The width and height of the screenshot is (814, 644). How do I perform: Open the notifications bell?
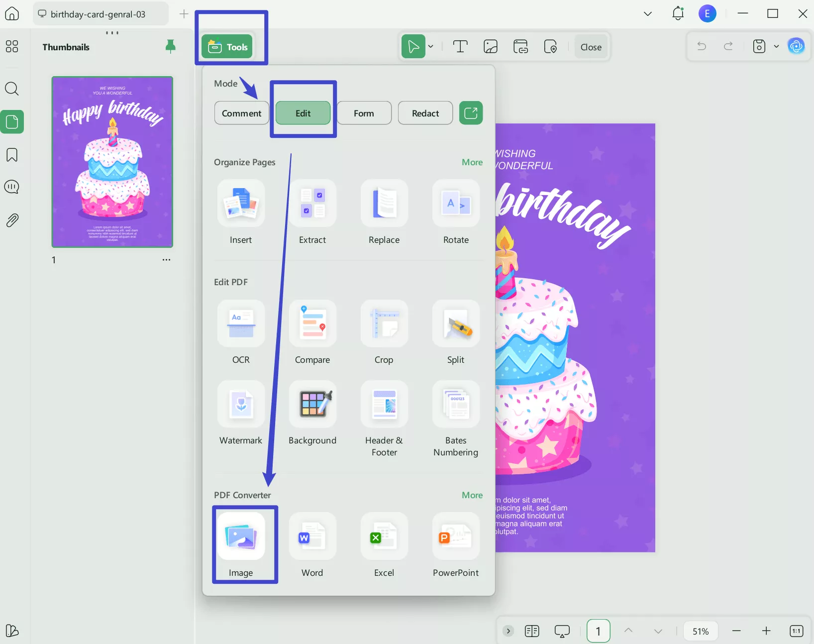(678, 13)
